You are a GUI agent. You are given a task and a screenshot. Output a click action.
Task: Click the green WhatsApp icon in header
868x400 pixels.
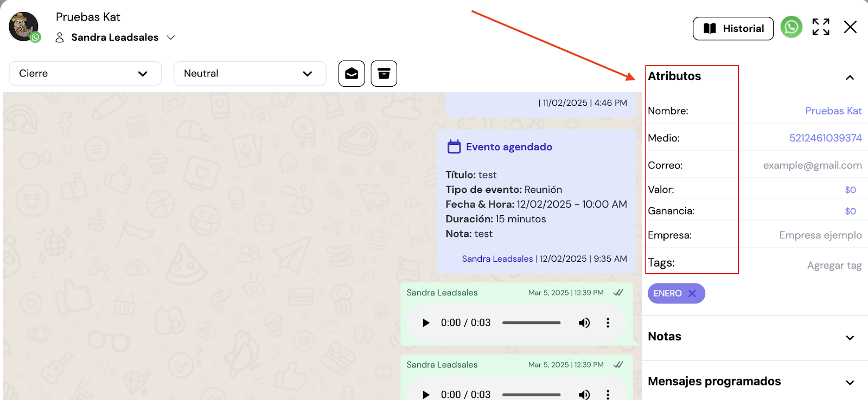791,27
